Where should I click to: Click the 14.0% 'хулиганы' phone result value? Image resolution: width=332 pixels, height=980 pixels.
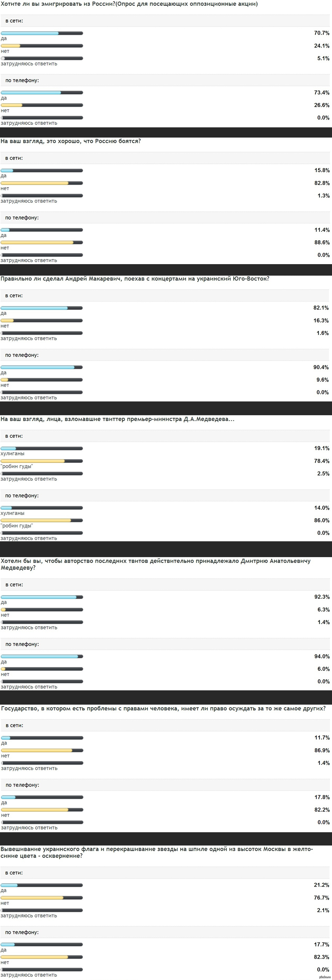[321, 508]
